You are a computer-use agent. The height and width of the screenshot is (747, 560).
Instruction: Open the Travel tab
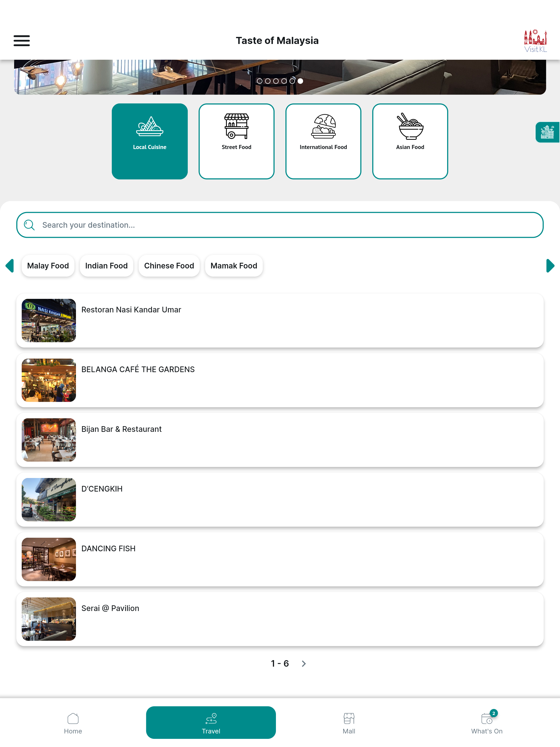coord(211,723)
